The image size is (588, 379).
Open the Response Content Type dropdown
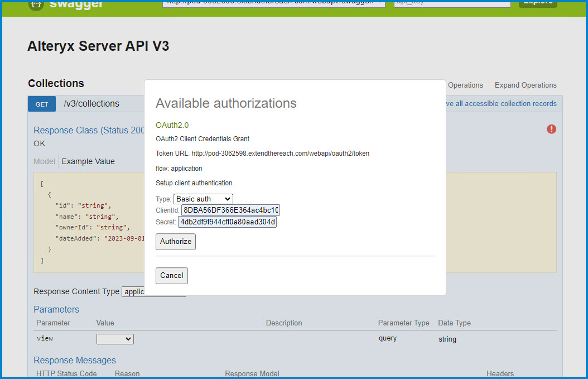coord(153,291)
